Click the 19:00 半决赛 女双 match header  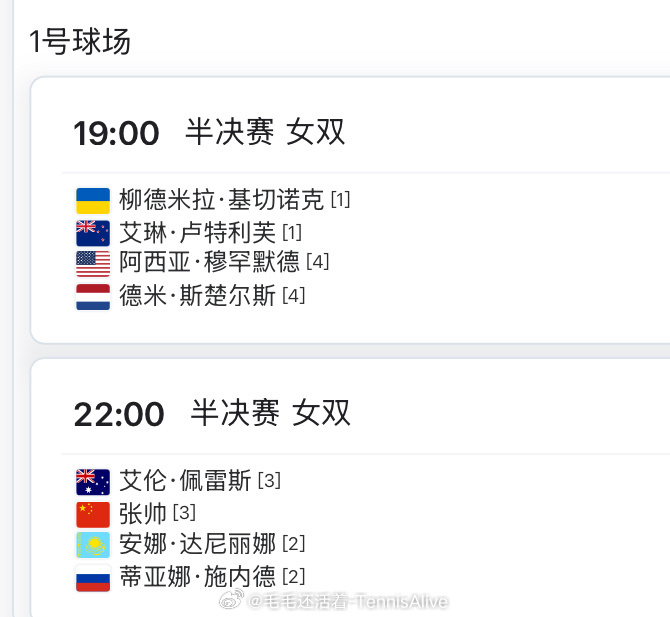pos(209,132)
